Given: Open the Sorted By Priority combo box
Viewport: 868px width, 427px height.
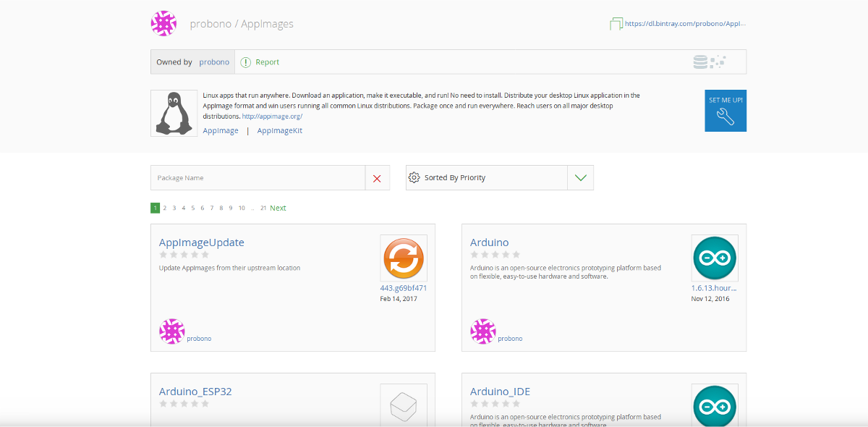Looking at the screenshot, I should [x=500, y=178].
